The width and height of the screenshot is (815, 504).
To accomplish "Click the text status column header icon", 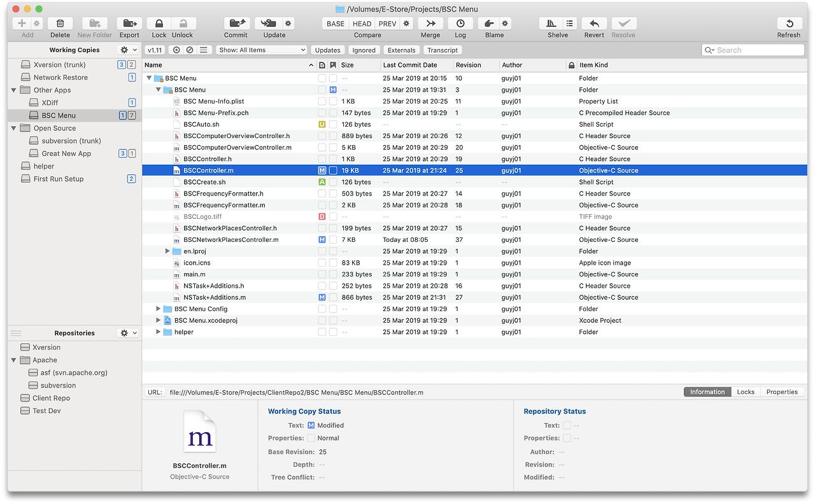I will click(322, 65).
